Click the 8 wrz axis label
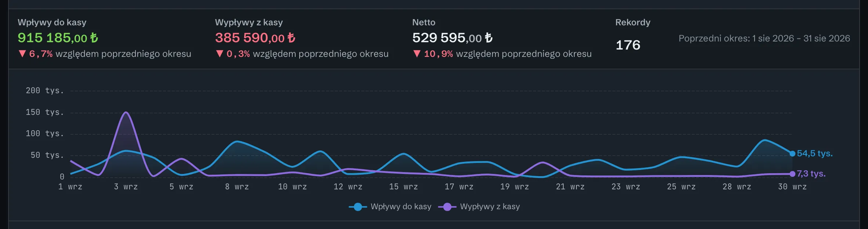The height and width of the screenshot is (229, 868). click(237, 187)
